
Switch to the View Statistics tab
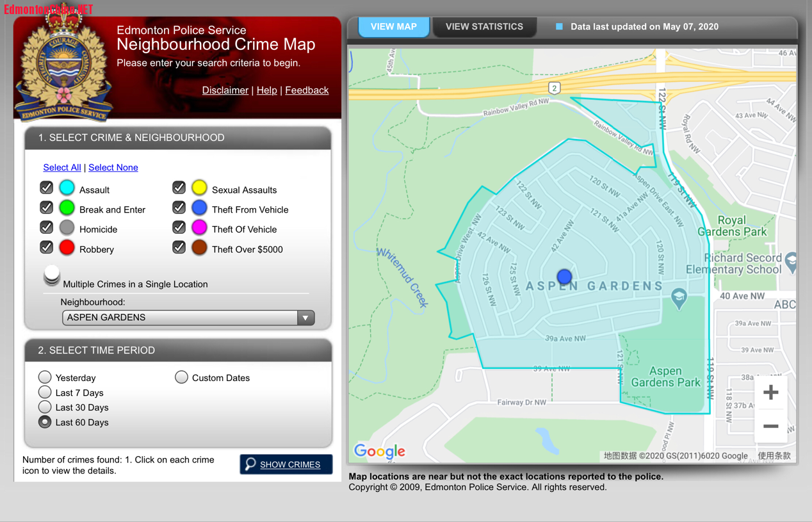(x=484, y=27)
